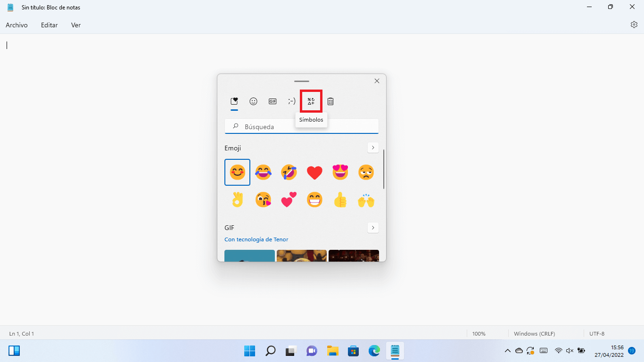Click the emoji panel drag handle
Screen dimensions: 644x362
point(302,81)
